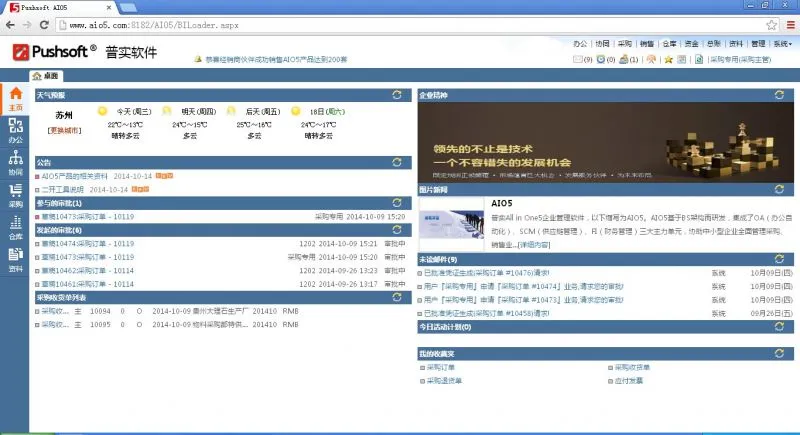This screenshot has height=435, width=800.
Task: Open the 采购退货单 favorite link
Action: tap(444, 380)
